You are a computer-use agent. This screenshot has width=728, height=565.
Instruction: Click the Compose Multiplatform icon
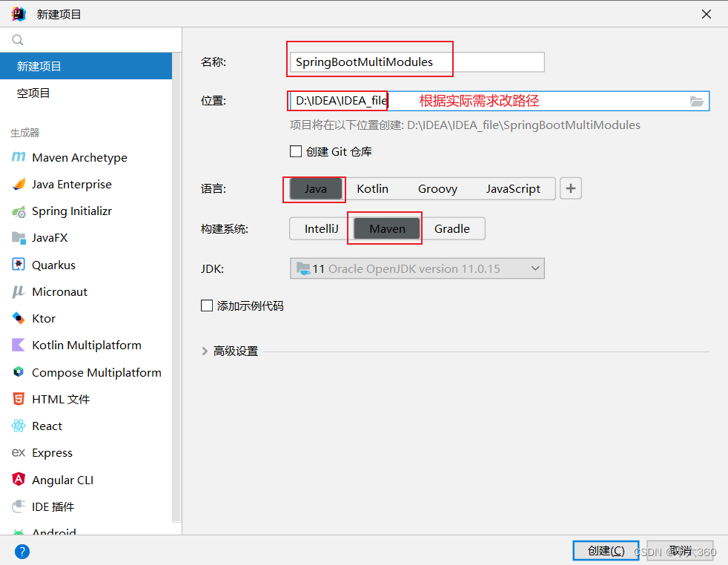pyautogui.click(x=18, y=372)
